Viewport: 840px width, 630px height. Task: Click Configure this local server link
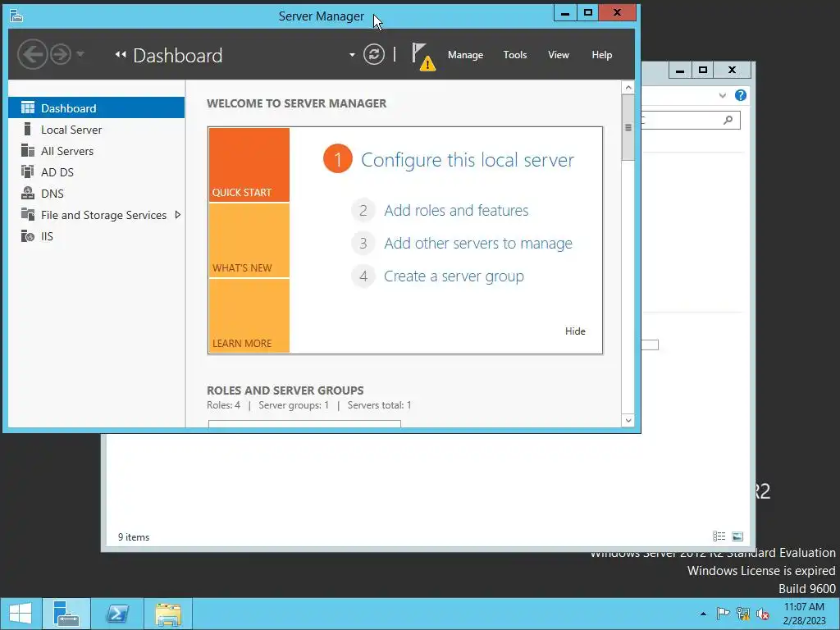click(x=467, y=160)
